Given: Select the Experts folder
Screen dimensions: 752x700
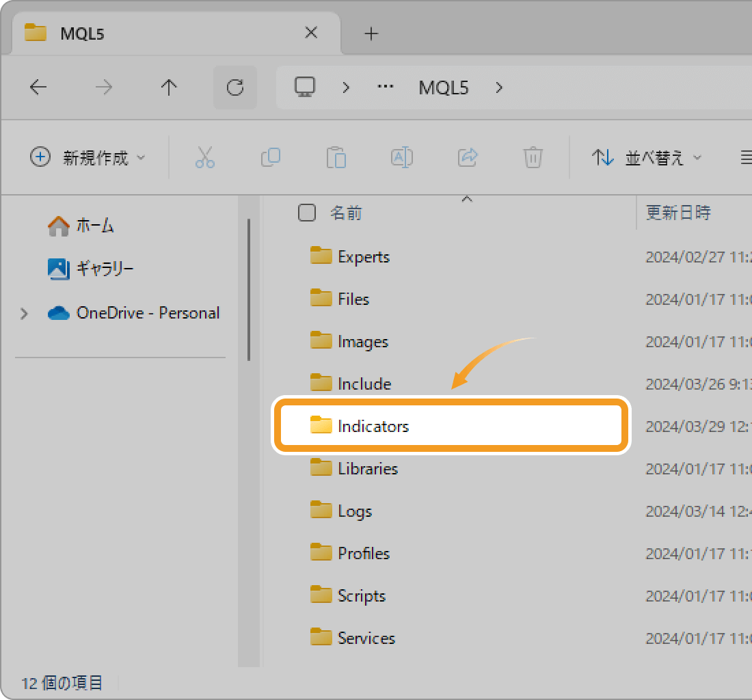Looking at the screenshot, I should (349, 256).
